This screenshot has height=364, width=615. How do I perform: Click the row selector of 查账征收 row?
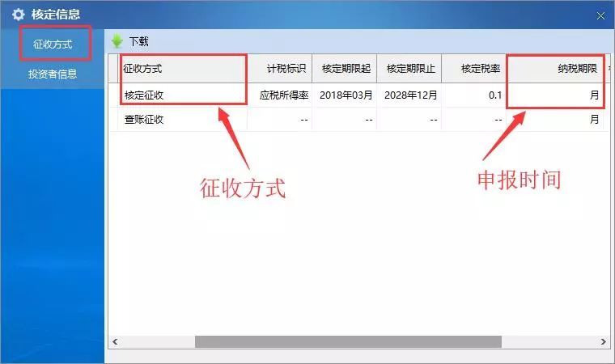113,119
